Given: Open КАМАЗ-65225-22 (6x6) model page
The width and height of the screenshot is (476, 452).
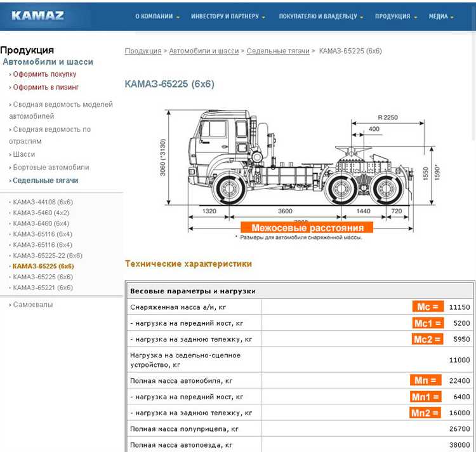Looking at the screenshot, I should [x=48, y=255].
